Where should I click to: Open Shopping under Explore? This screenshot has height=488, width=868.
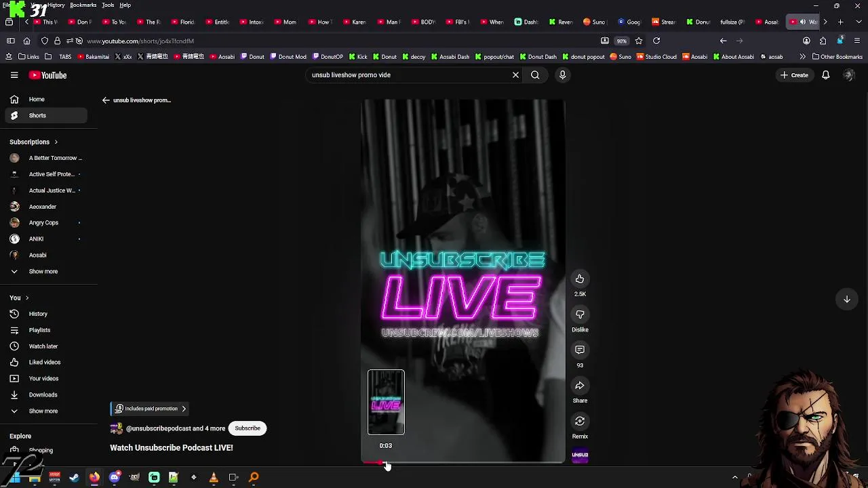click(46, 450)
